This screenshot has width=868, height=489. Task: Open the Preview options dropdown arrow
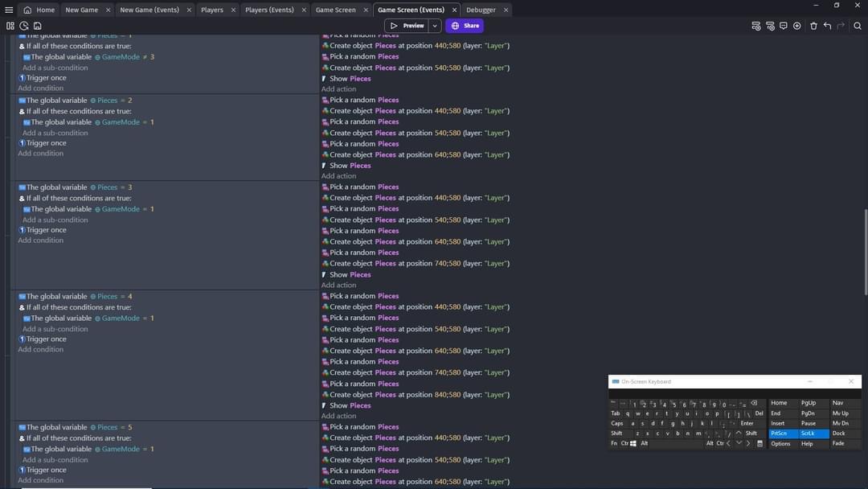pyautogui.click(x=434, y=25)
